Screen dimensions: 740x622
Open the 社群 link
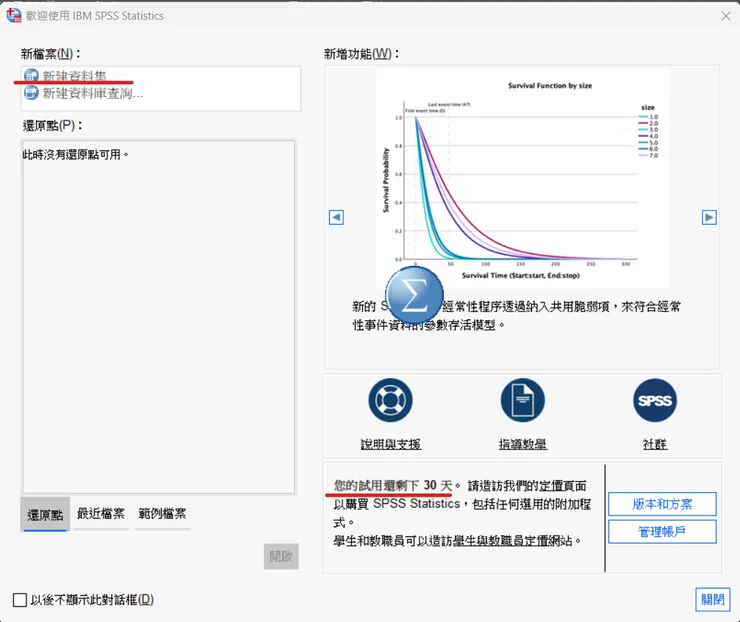655,444
